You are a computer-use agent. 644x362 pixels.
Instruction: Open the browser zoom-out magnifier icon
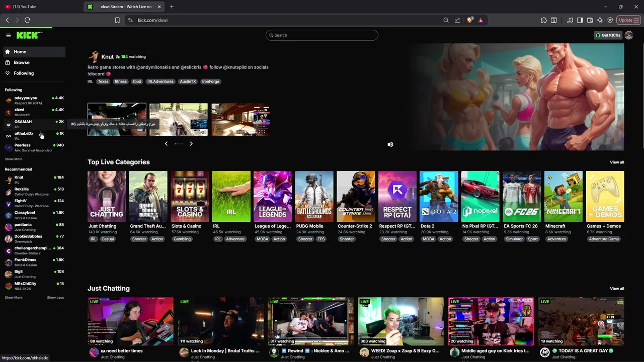(446, 20)
